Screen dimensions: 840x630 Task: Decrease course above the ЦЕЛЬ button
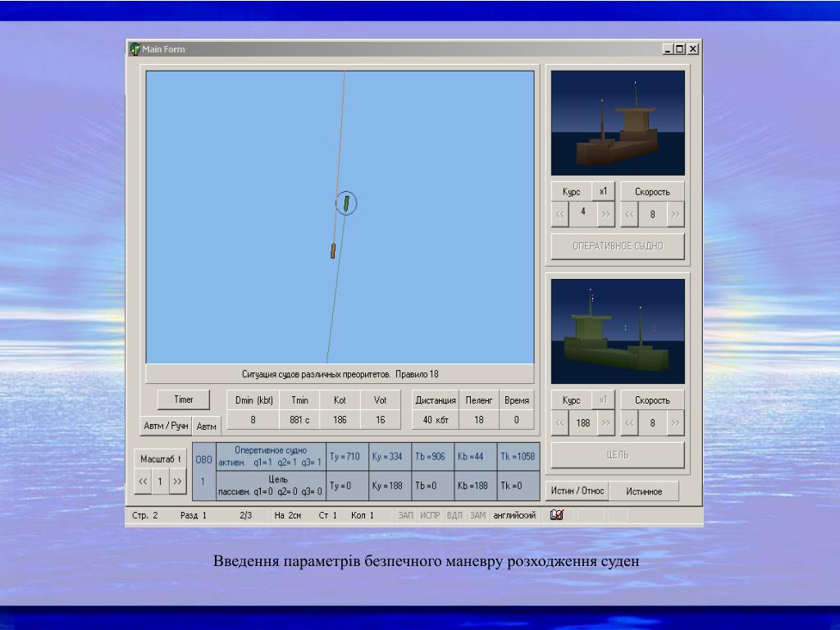(559, 423)
